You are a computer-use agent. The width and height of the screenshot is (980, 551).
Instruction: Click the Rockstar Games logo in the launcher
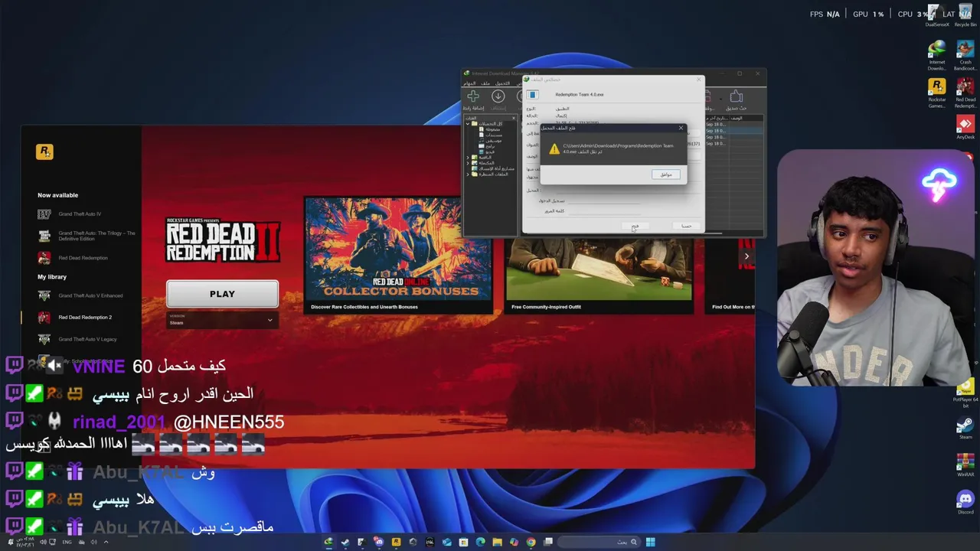tap(44, 152)
